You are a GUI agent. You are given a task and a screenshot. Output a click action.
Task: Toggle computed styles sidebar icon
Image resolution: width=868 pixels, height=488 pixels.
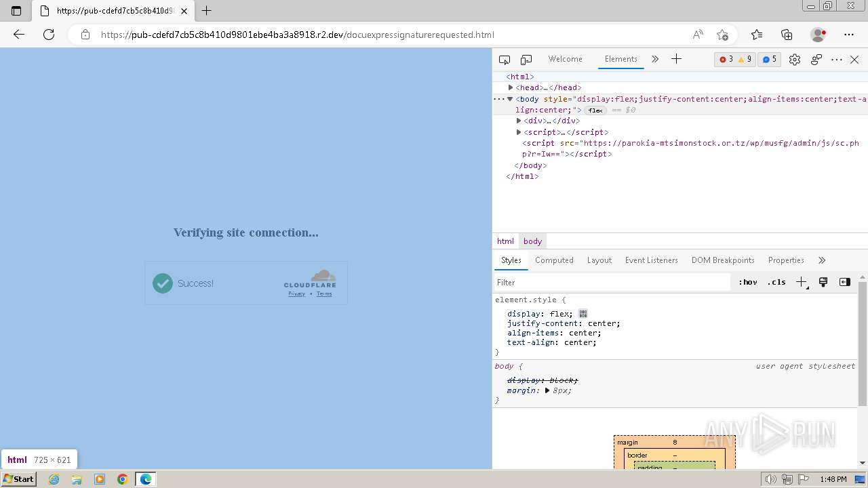coord(845,282)
